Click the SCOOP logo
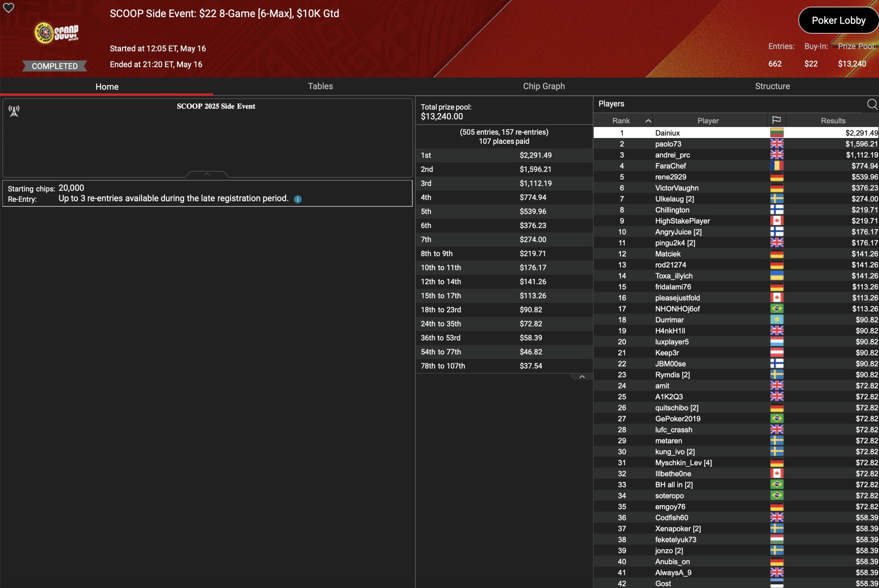 click(57, 33)
